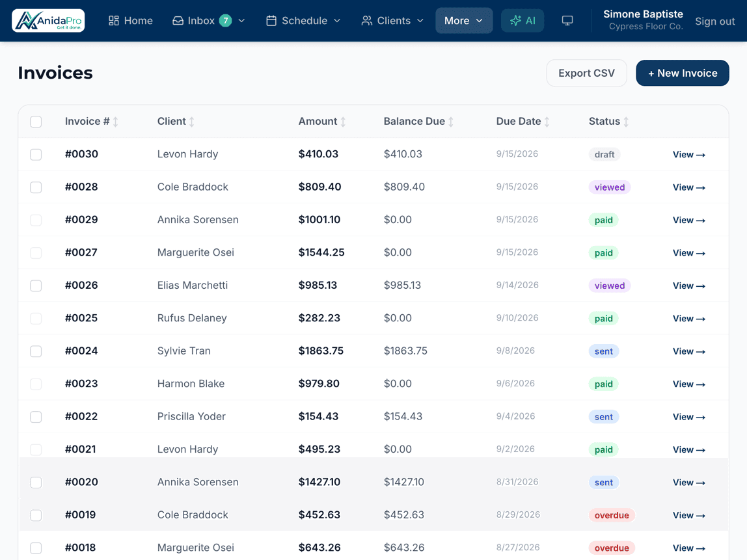Viewport: 747px width, 560px height.
Task: Click the Clients people icon
Action: tap(366, 20)
